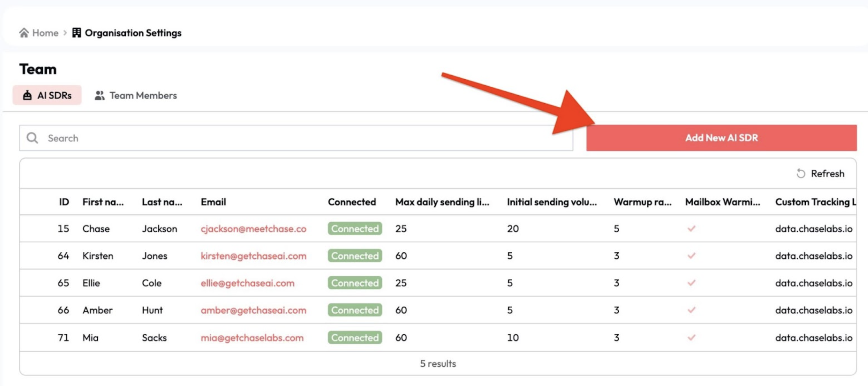Click the magnifier icon in search box

(x=32, y=138)
